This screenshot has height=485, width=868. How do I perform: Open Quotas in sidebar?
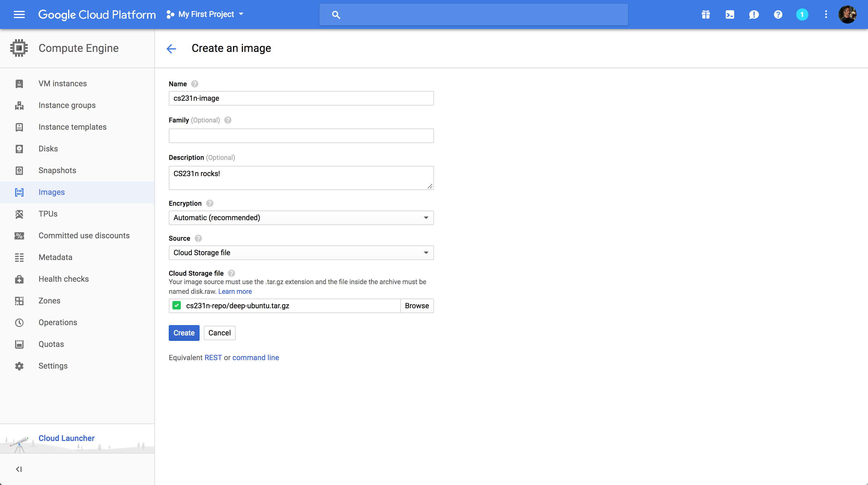[77, 344]
